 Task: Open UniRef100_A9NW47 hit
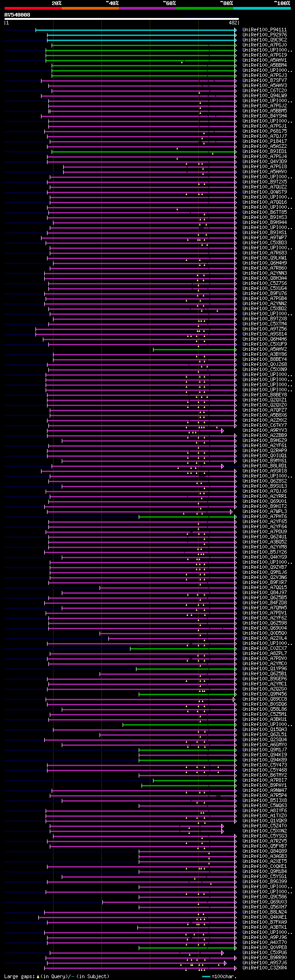click(265, 791)
